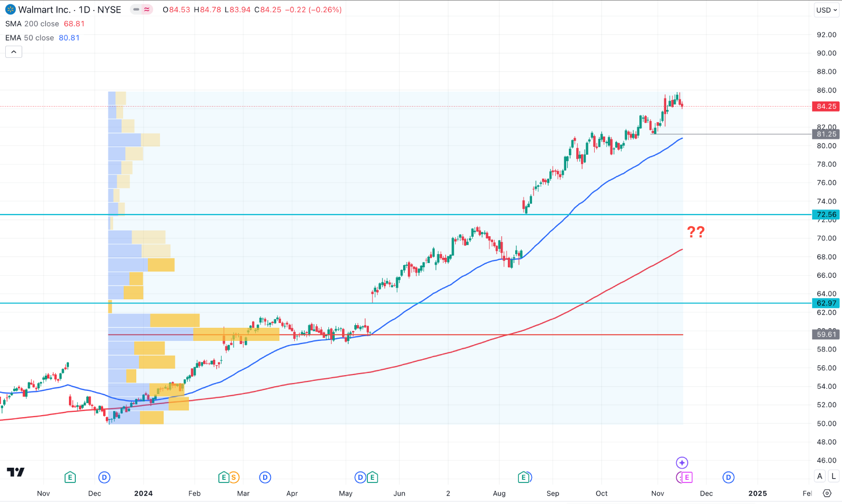Screen dimensions: 842x504
Task: Click the 46.00 label on the price axis
Action: click(826, 460)
